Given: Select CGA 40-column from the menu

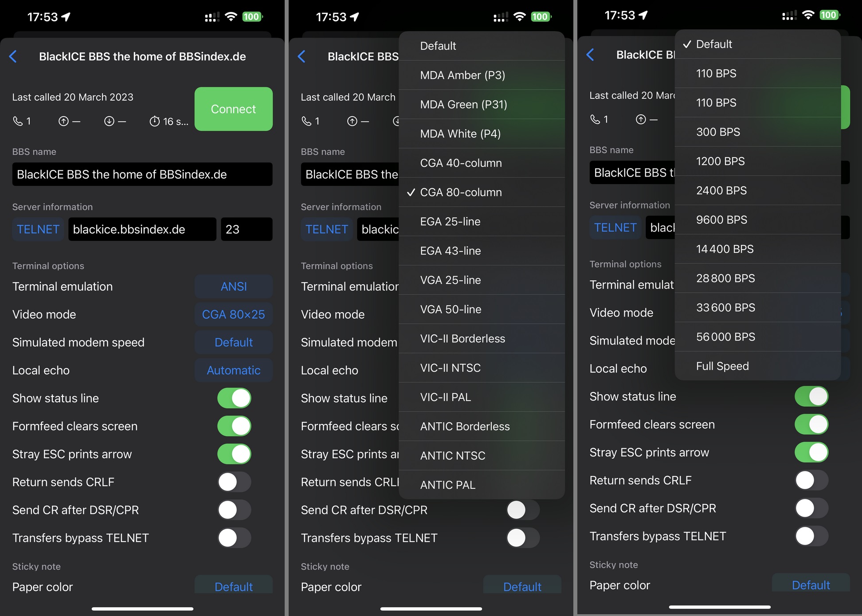Looking at the screenshot, I should pyautogui.click(x=482, y=163).
